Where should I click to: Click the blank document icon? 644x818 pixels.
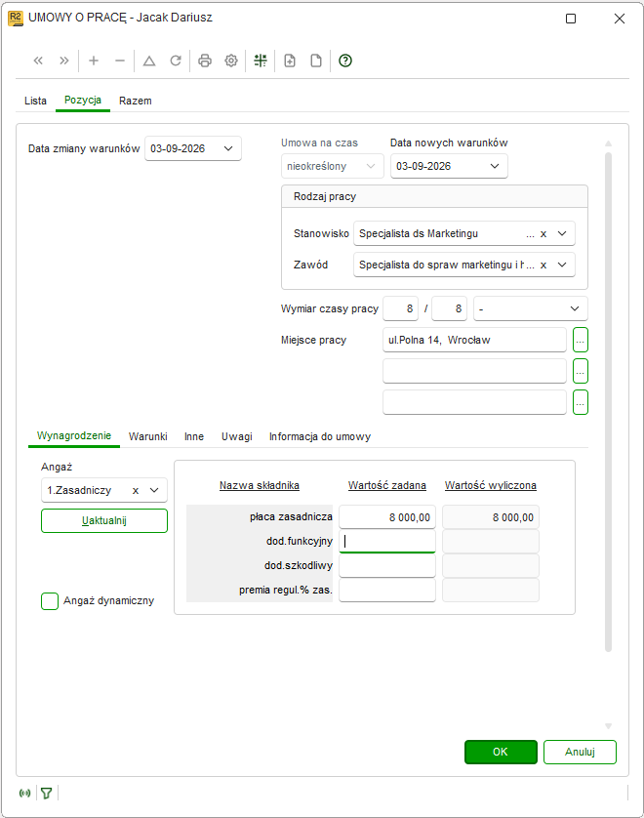[x=316, y=61]
